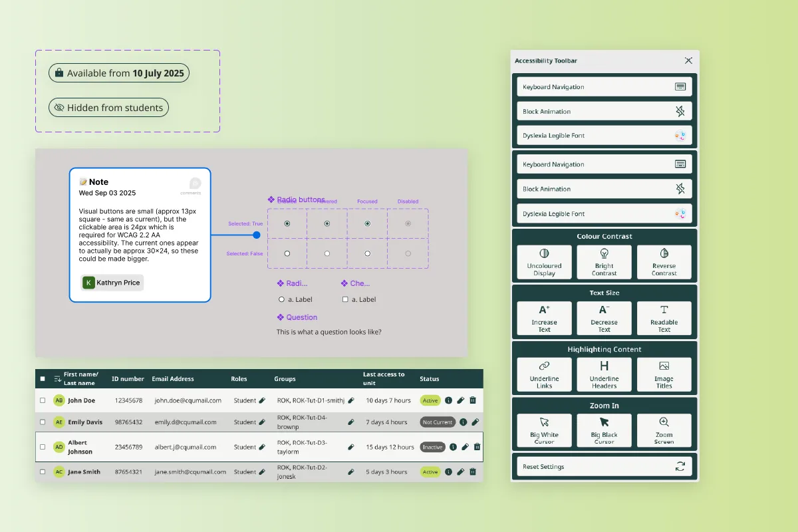Click John Doe's role edit pencil
The height and width of the screenshot is (532, 798).
262,400
